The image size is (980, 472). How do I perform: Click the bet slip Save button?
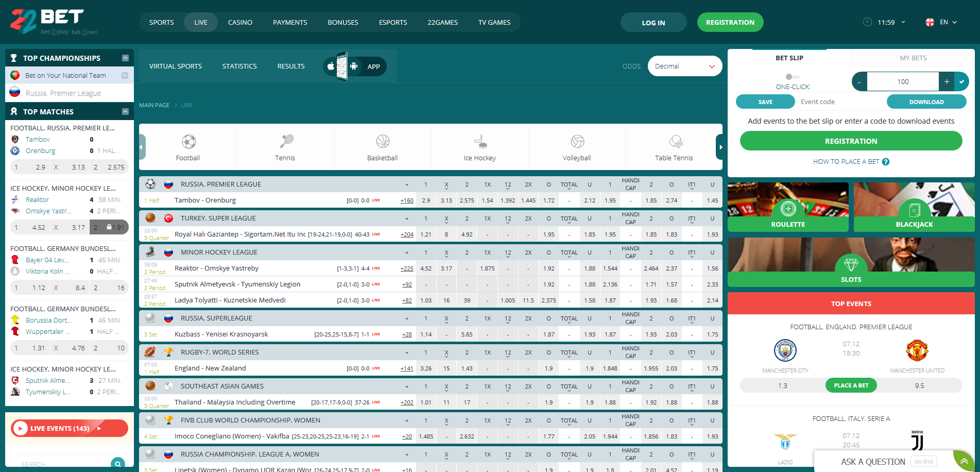765,102
